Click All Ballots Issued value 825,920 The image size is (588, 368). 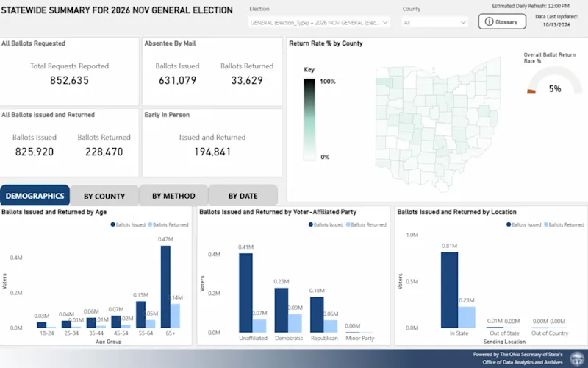pos(35,152)
